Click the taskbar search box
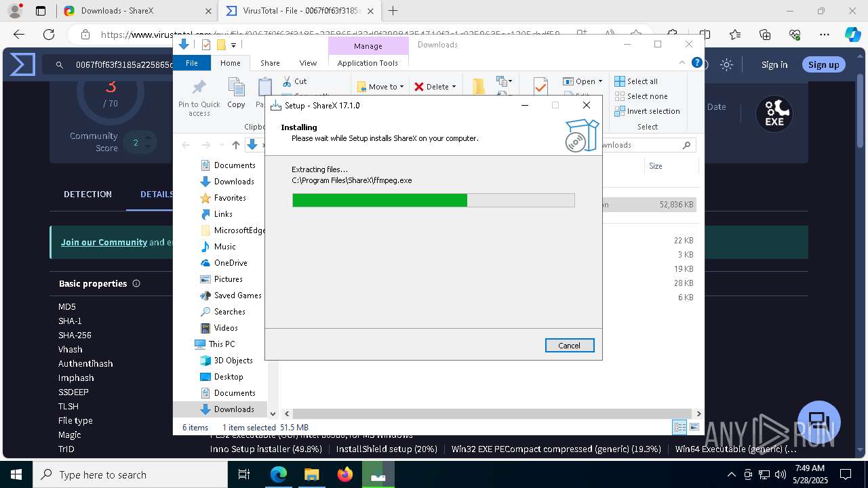868x488 pixels. [x=130, y=474]
